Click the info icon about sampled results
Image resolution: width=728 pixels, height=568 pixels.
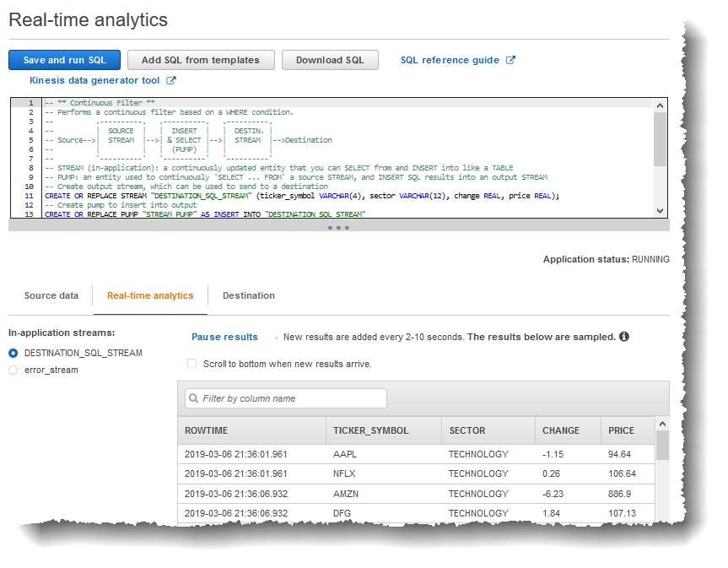pyautogui.click(x=623, y=337)
